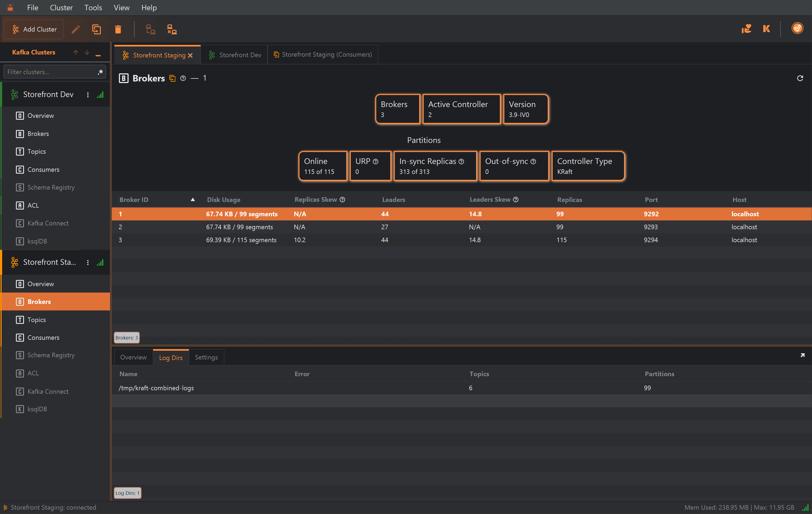
Task: Open the File menu
Action: coord(33,8)
